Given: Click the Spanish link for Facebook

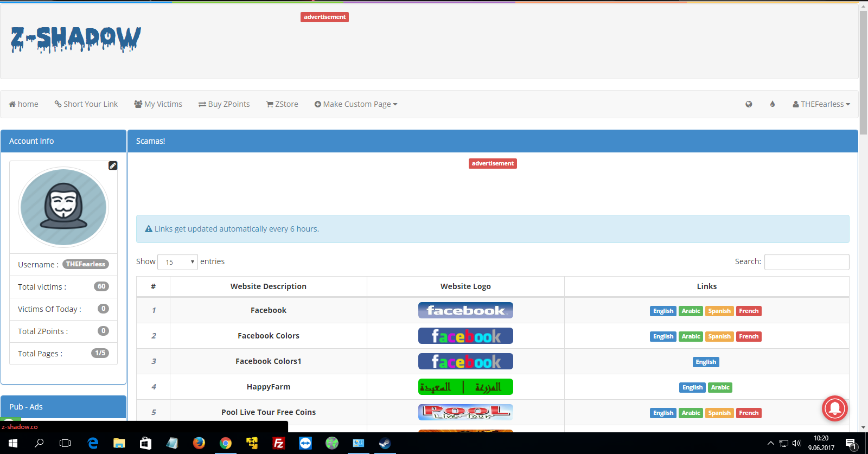Looking at the screenshot, I should click(719, 311).
